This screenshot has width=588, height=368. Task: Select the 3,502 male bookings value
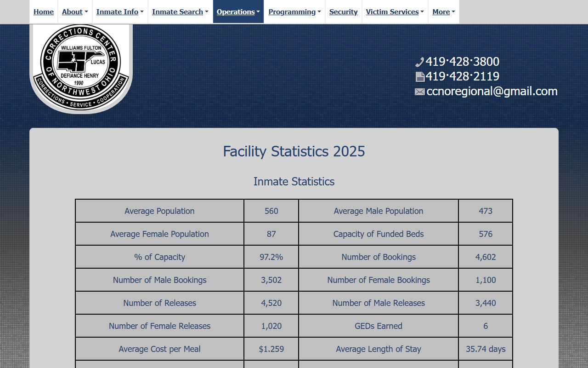271,280
